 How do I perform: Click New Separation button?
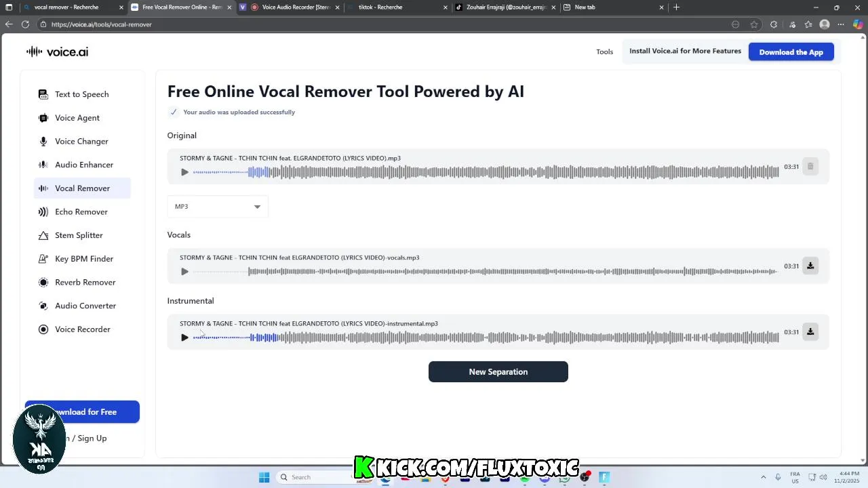(498, 371)
